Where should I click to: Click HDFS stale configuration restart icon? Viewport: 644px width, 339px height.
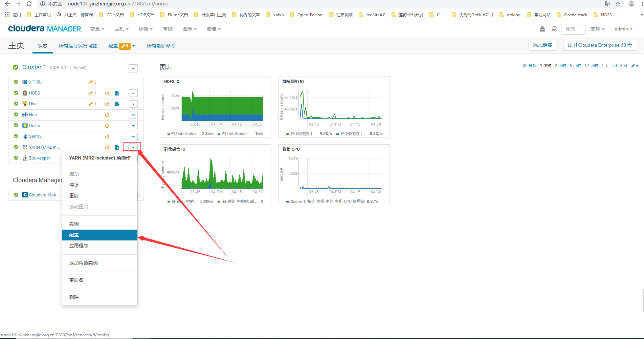[x=107, y=93]
